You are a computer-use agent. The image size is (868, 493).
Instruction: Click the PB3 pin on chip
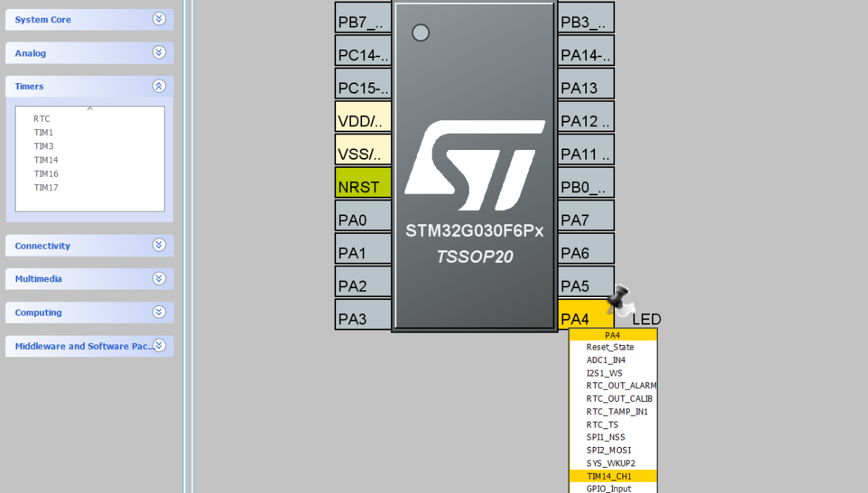(585, 18)
